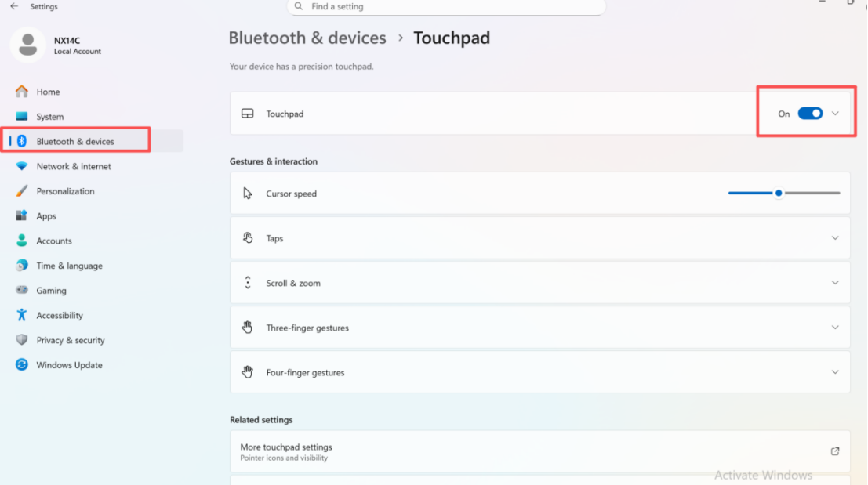Turn off the Touchpad toggle switch
Screen dimensions: 868x485
[x=810, y=114]
